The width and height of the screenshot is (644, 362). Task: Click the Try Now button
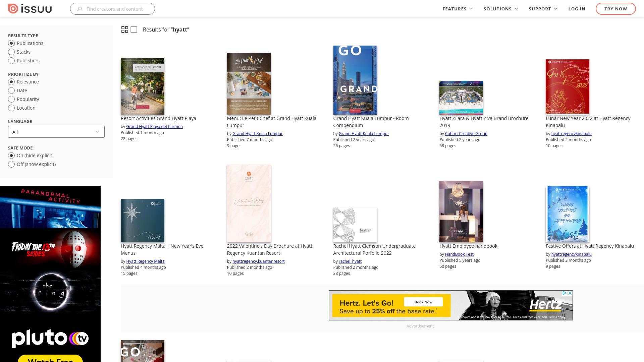tap(615, 9)
